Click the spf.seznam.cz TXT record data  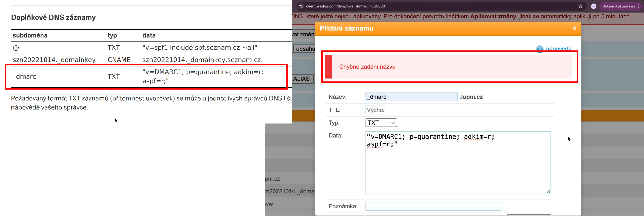(199, 48)
